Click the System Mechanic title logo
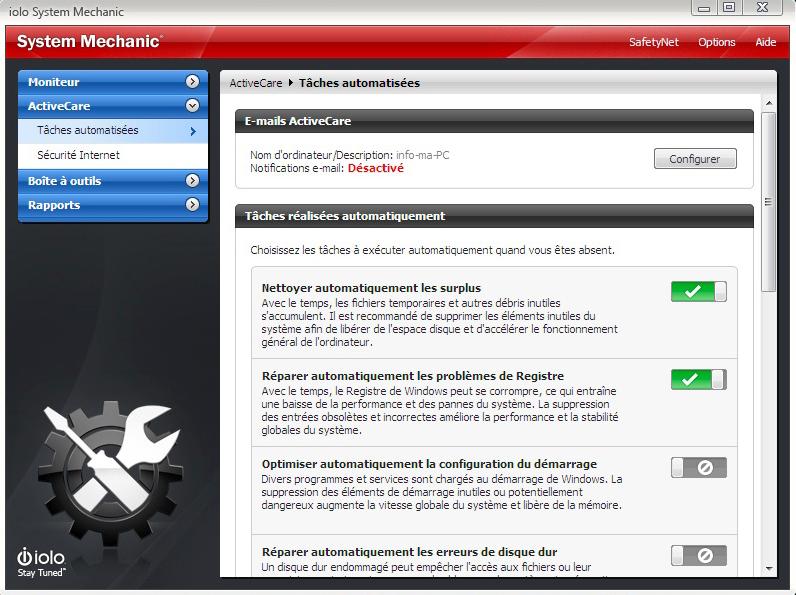This screenshot has width=796, height=595. click(90, 41)
